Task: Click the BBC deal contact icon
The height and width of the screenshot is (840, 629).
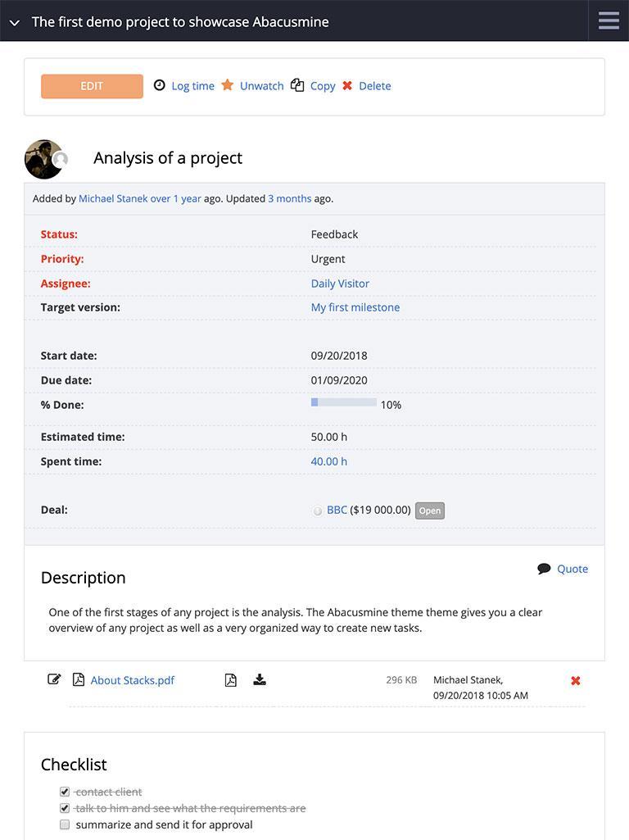Action: [x=318, y=511]
